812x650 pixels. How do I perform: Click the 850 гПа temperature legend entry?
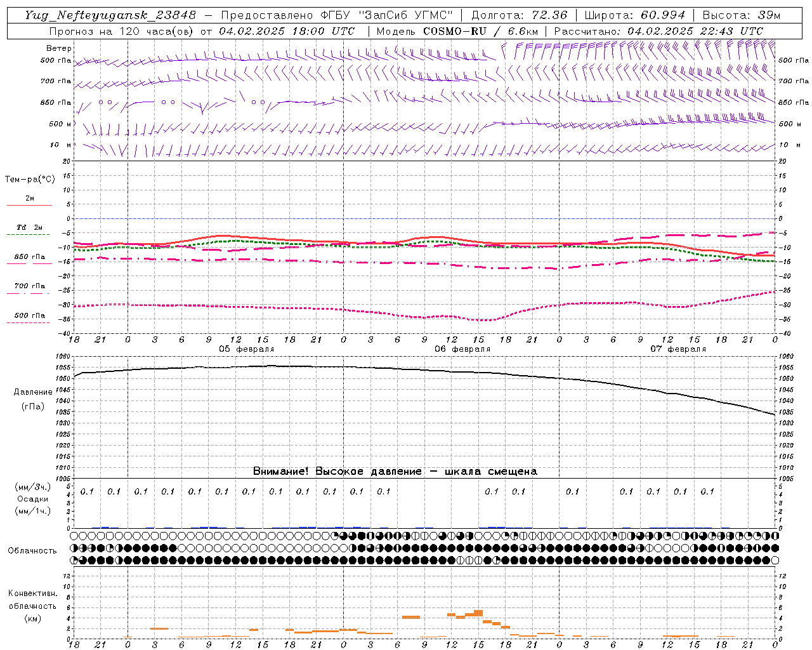(30, 256)
